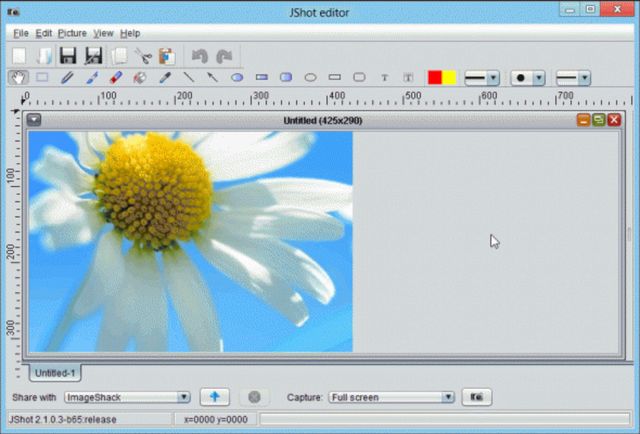Viewport: 640px width, 434px height.
Task: Click the daisy image on the canvas
Action: point(190,241)
